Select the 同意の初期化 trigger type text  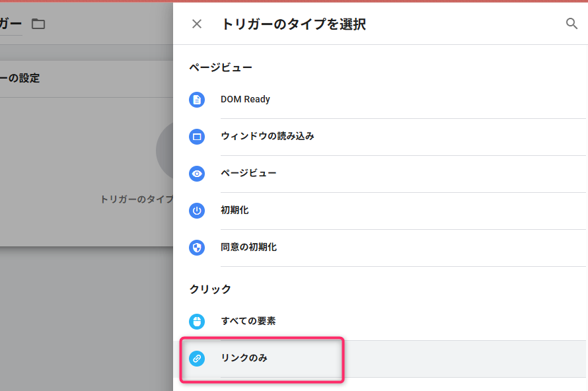(x=248, y=248)
